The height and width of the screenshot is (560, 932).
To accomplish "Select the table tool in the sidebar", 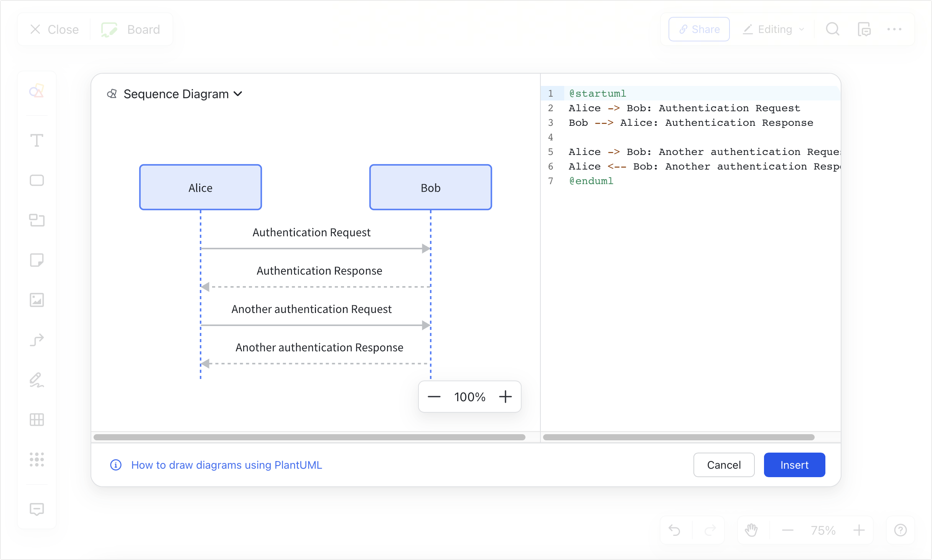I will [37, 420].
